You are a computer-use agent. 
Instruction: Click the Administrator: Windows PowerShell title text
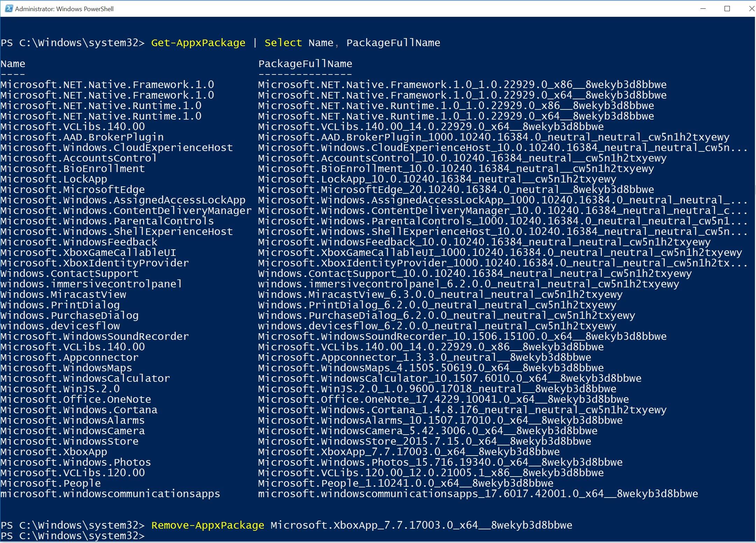(x=64, y=9)
